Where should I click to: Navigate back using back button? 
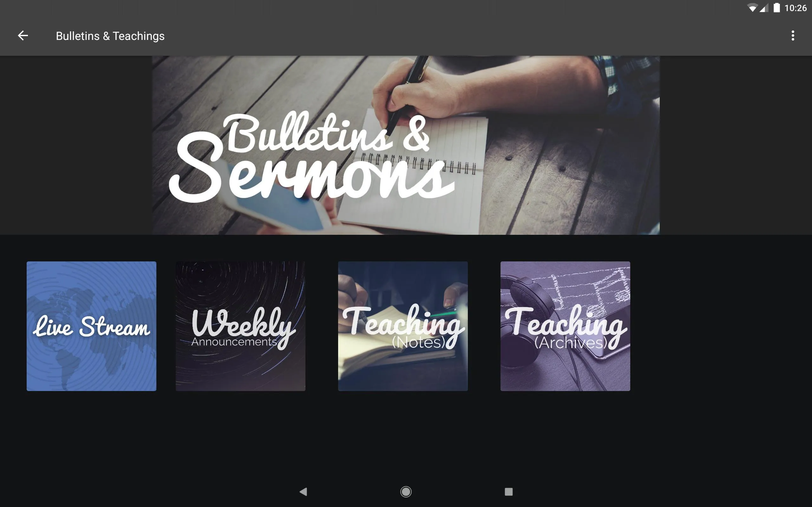pos(22,36)
